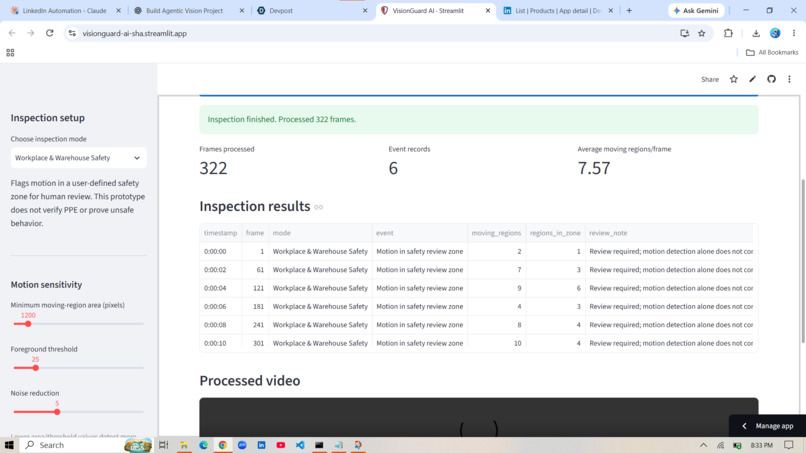Open the Streamlit app three-dot menu
Screen dimensions: 806x453
coord(789,79)
